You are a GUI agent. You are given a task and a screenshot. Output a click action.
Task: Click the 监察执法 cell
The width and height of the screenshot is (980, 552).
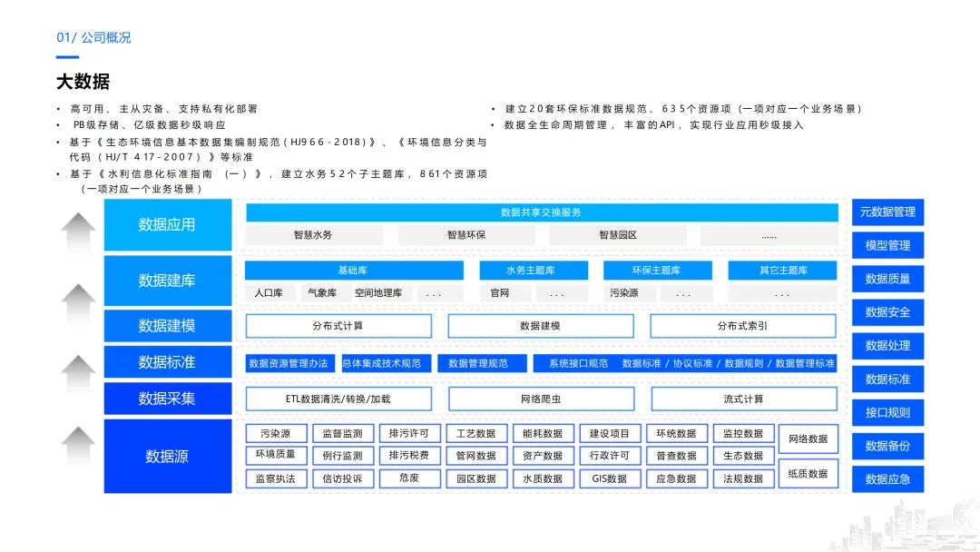point(276,478)
